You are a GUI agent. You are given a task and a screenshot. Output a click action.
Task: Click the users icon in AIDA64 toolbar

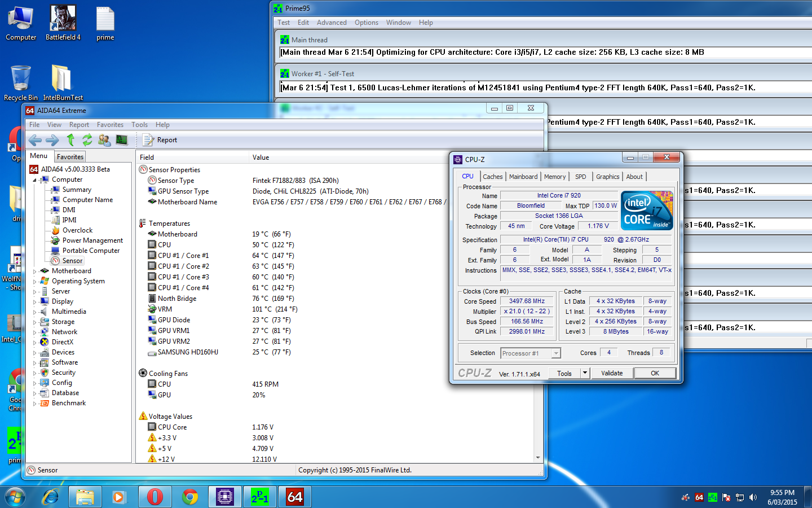(x=104, y=140)
